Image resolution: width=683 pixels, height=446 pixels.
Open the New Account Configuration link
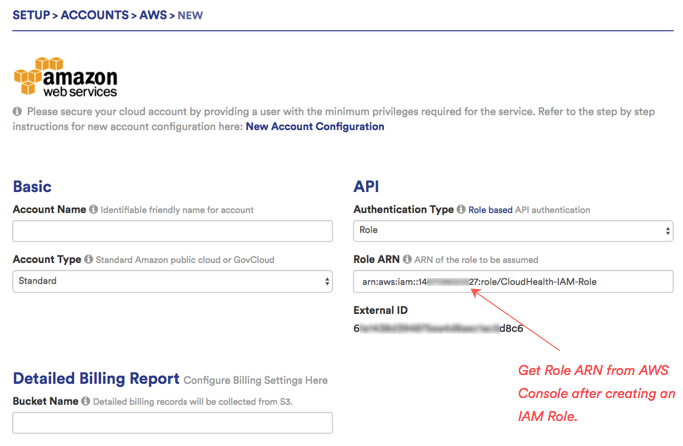click(314, 127)
